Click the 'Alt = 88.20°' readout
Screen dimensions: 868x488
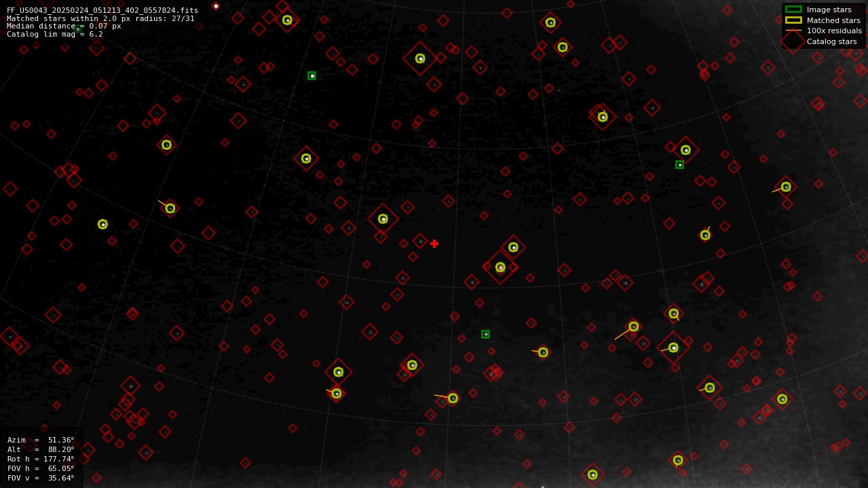coord(41,449)
